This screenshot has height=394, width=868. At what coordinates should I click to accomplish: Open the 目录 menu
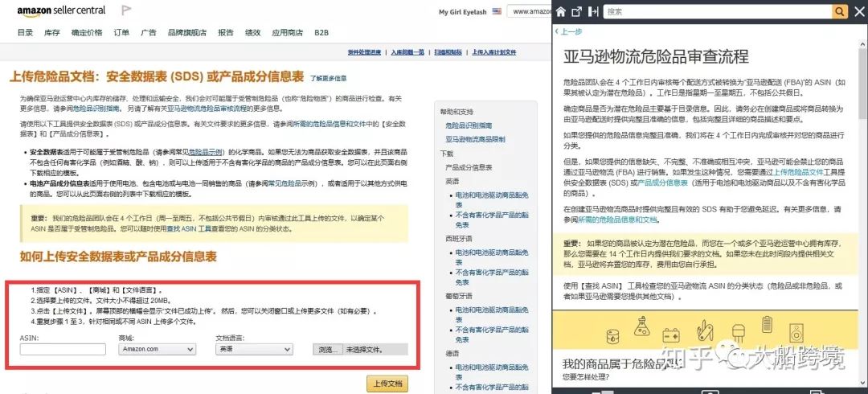[x=25, y=33]
